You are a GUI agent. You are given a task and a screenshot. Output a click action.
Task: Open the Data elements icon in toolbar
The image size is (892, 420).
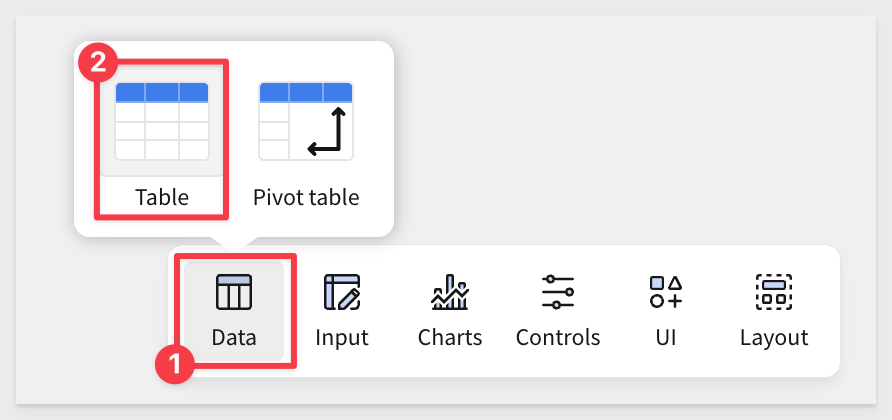coord(234,292)
